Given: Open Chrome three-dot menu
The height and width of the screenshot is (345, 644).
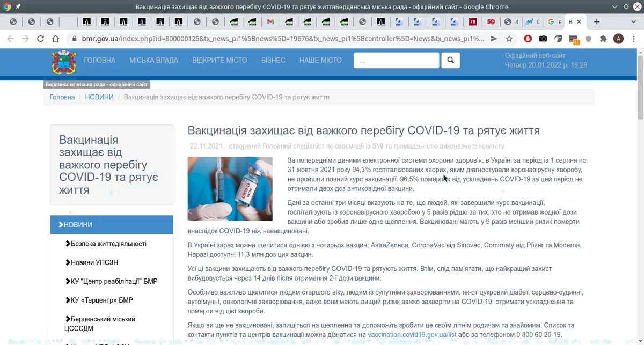Looking at the screenshot, I should pos(634,39).
